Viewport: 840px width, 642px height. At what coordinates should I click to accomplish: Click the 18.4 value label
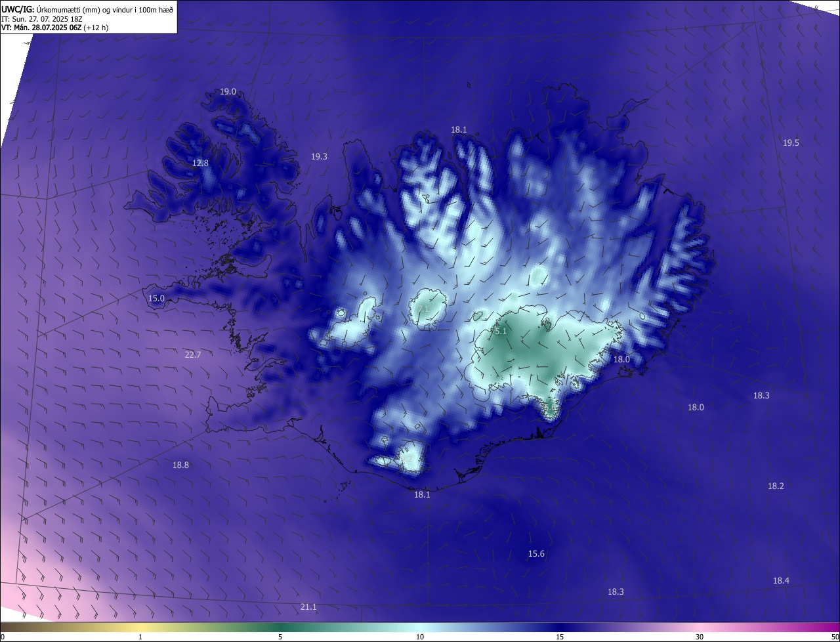[x=781, y=580]
